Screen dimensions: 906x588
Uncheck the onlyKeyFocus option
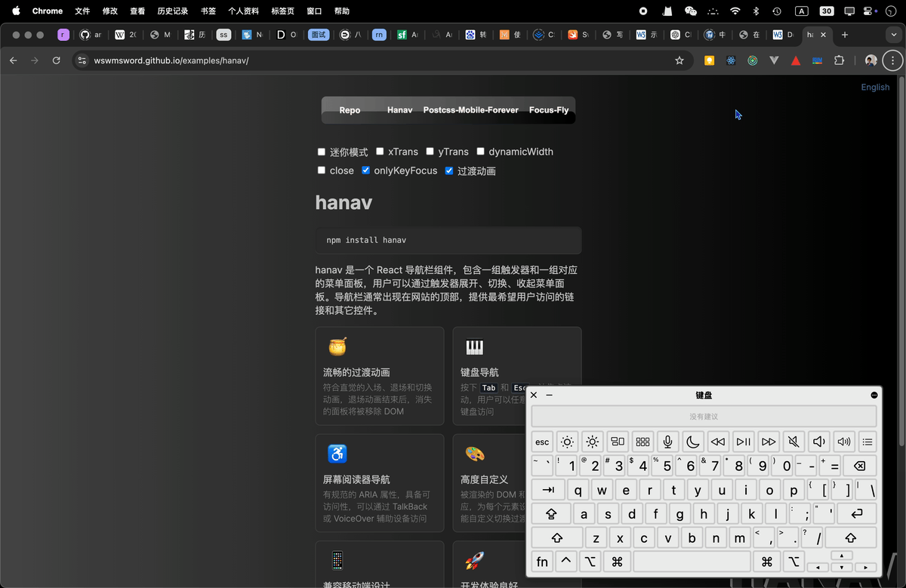point(365,171)
